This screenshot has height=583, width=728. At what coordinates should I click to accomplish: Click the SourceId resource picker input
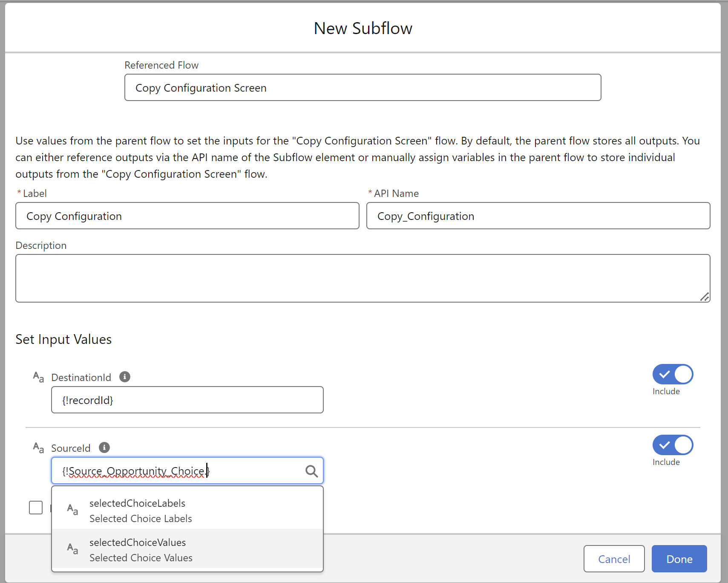pos(187,470)
